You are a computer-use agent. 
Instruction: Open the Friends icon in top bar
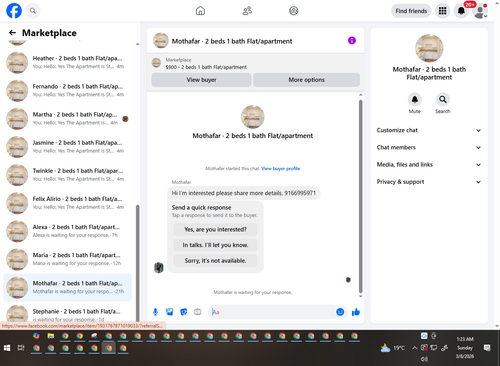coord(247,11)
